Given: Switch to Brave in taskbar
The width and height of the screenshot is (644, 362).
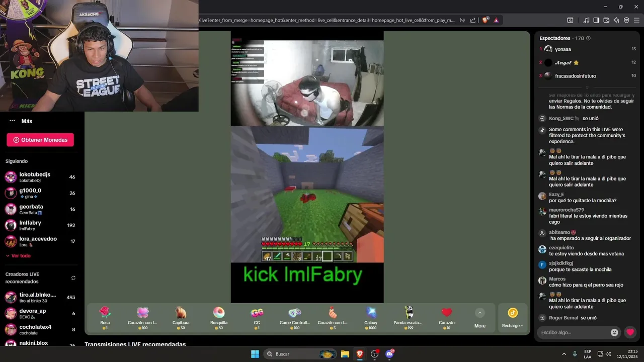Looking at the screenshot, I should pyautogui.click(x=360, y=354).
